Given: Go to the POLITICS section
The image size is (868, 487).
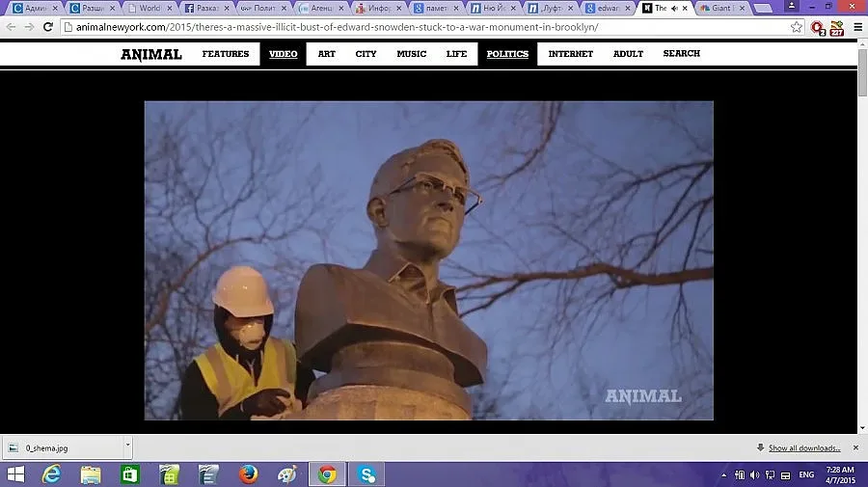Looking at the screenshot, I should point(507,54).
